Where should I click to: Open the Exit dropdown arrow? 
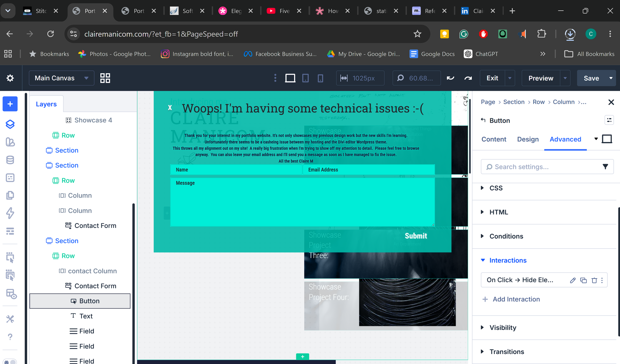tap(510, 78)
